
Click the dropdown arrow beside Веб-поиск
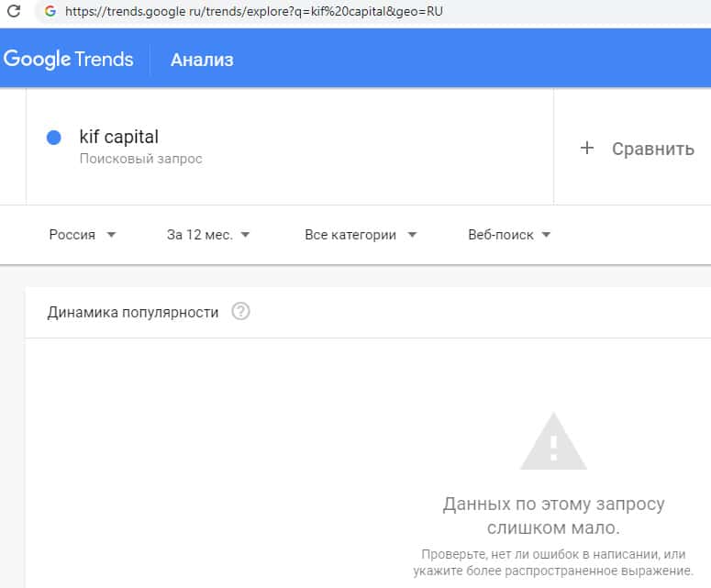(x=546, y=235)
